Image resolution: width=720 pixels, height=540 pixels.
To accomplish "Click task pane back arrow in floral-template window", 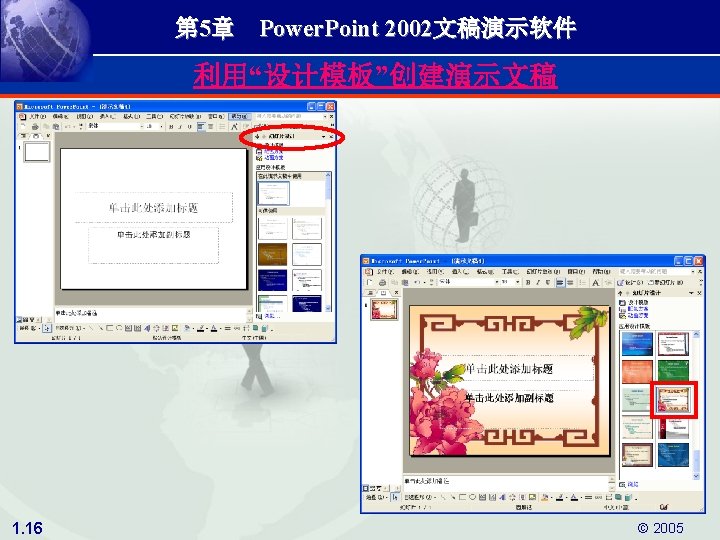I will click(x=620, y=293).
